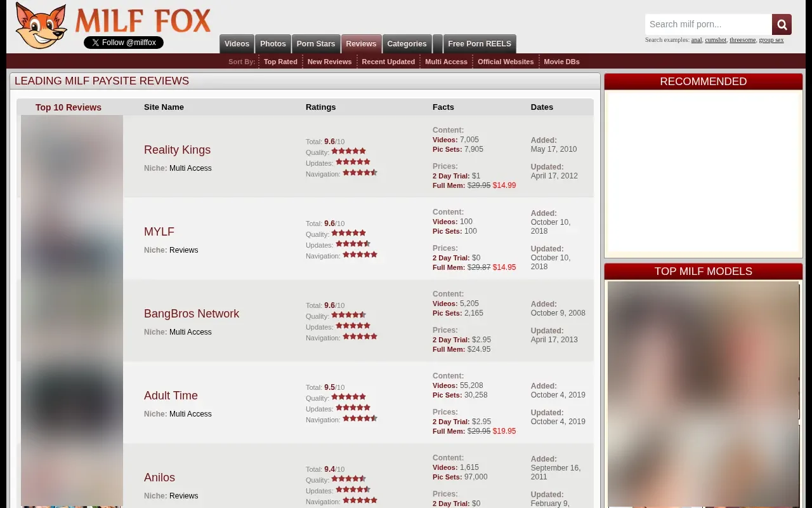This screenshot has height=508, width=812.
Task: Click Adult Time sale price $19.95
Action: click(504, 431)
